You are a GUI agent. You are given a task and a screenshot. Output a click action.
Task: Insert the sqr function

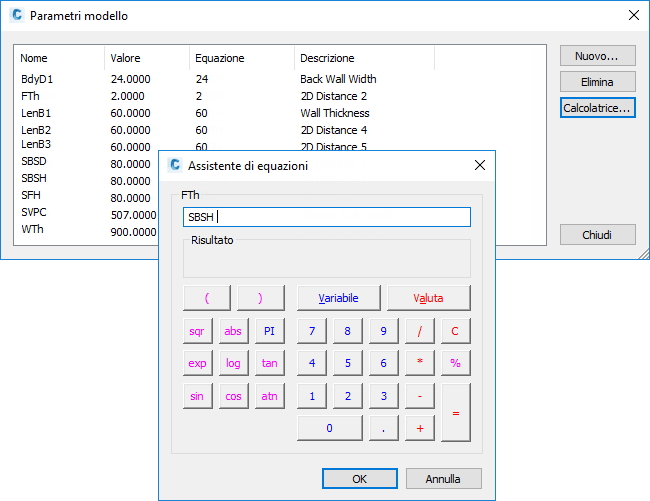tap(197, 331)
